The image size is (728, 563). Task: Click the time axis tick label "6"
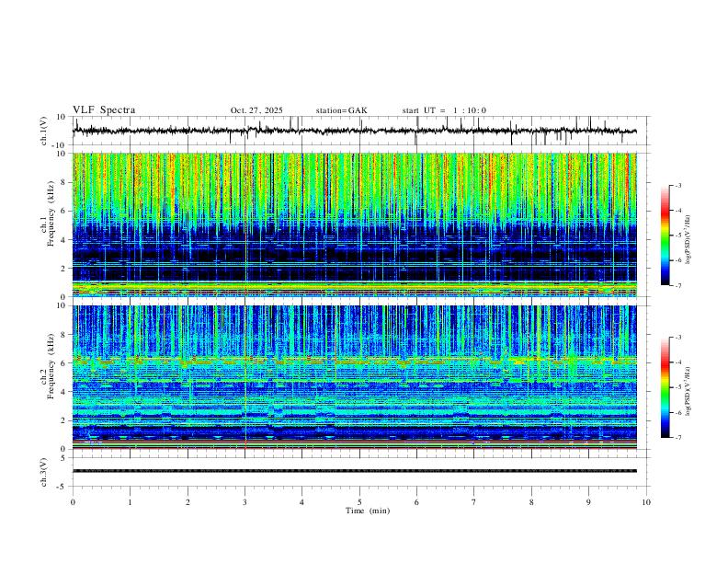coord(417,502)
